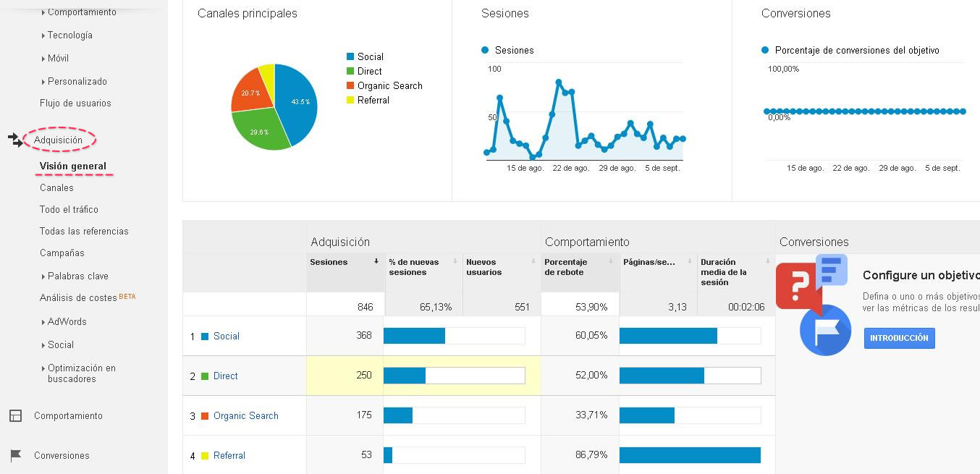Sort by the Sesiones column arrow
980x474 pixels.
click(376, 261)
